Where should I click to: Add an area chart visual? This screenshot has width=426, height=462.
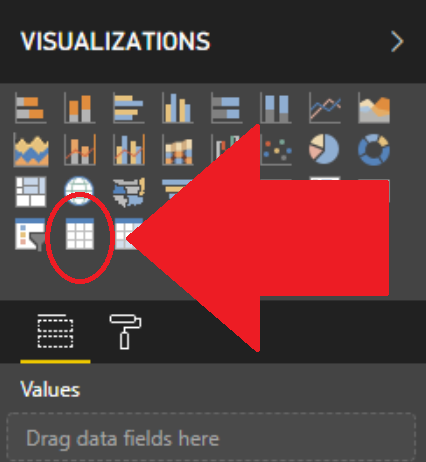coord(374,108)
